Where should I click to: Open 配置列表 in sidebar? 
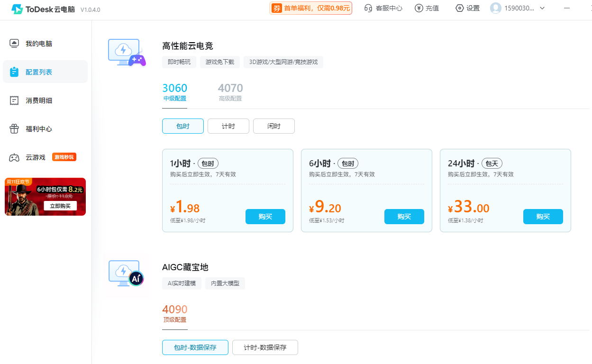pos(45,72)
